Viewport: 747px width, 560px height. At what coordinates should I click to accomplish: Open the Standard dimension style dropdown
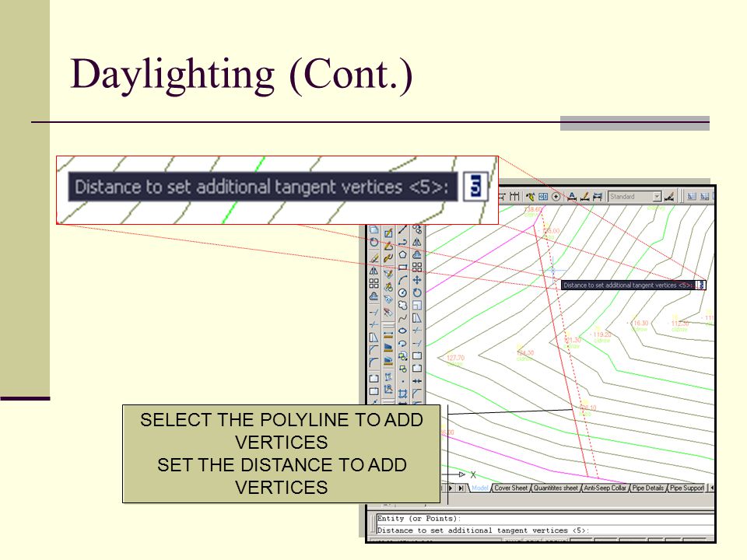pos(635,196)
